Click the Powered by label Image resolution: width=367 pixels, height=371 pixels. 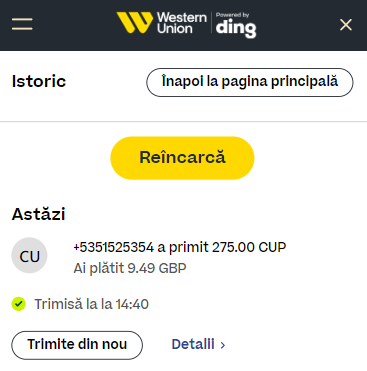point(232,15)
